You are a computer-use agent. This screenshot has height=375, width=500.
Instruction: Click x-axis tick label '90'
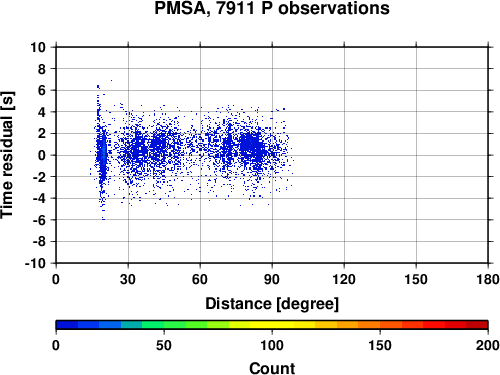[272, 279]
